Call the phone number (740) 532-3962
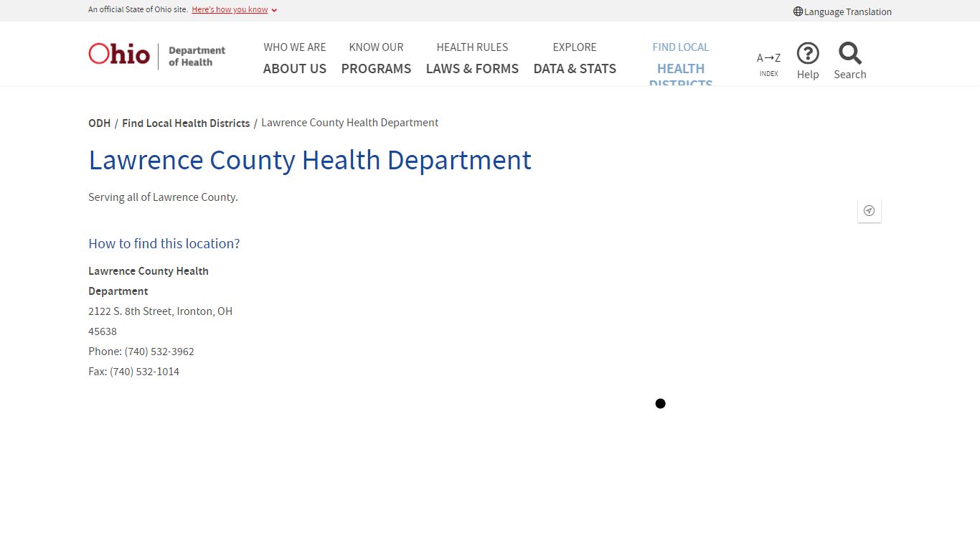 (x=159, y=352)
